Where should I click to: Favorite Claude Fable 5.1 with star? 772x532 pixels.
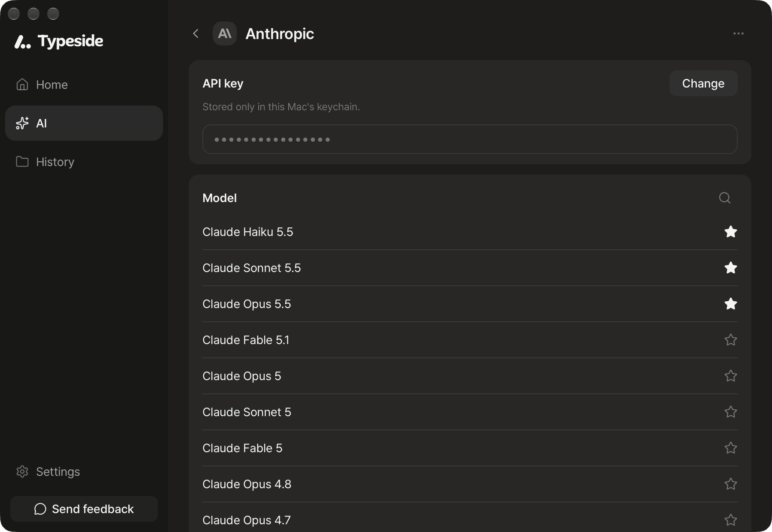[x=730, y=340]
